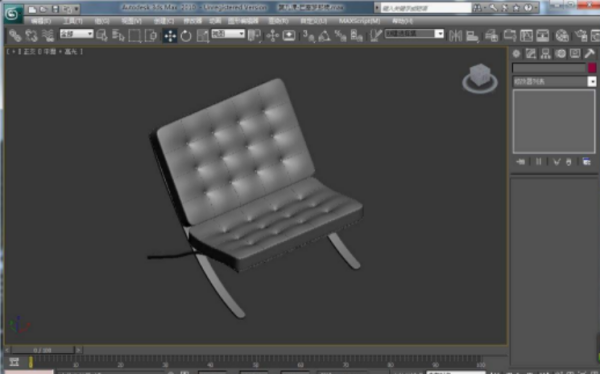Open the first menu bar item
The image size is (600, 374).
click(x=41, y=21)
